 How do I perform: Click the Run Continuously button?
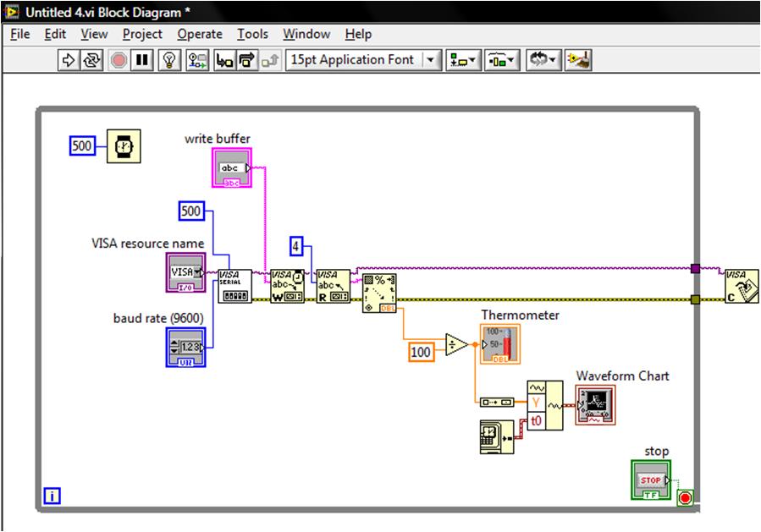[x=92, y=60]
